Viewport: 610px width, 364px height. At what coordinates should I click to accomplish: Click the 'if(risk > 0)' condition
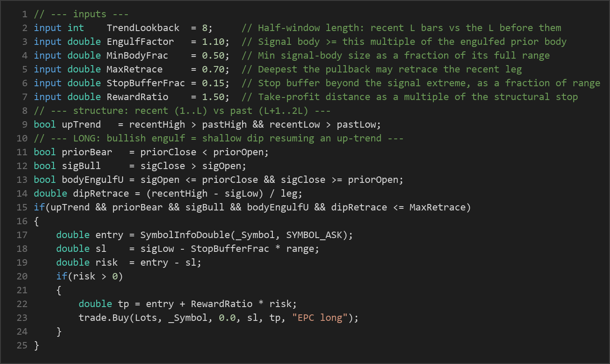click(x=90, y=276)
